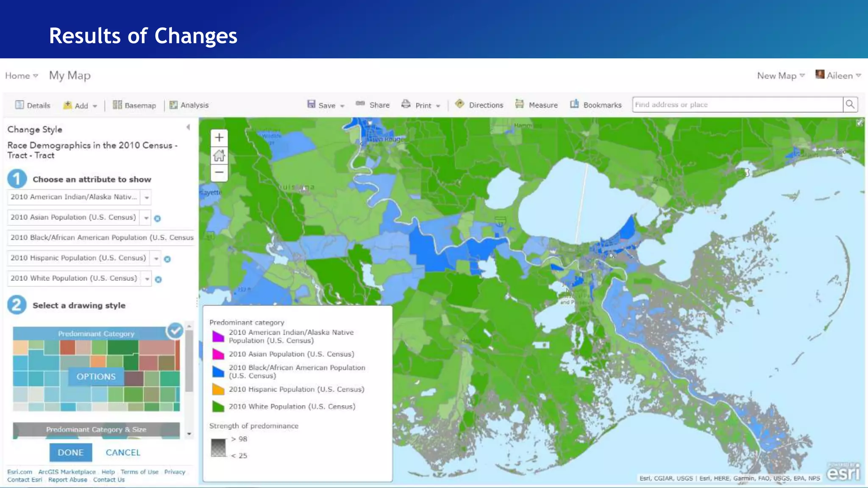Image resolution: width=868 pixels, height=488 pixels.
Task: Remove the Hispanic Population attribute
Action: (x=167, y=259)
